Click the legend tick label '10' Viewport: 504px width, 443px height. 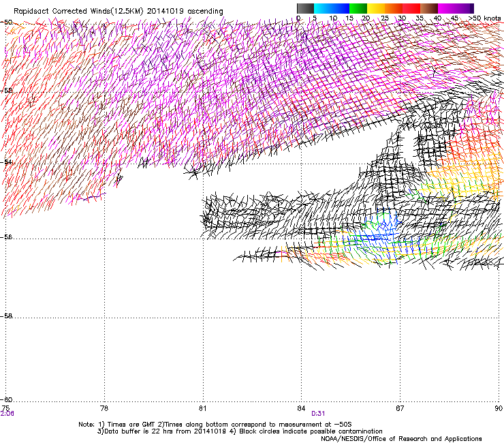[x=333, y=18]
